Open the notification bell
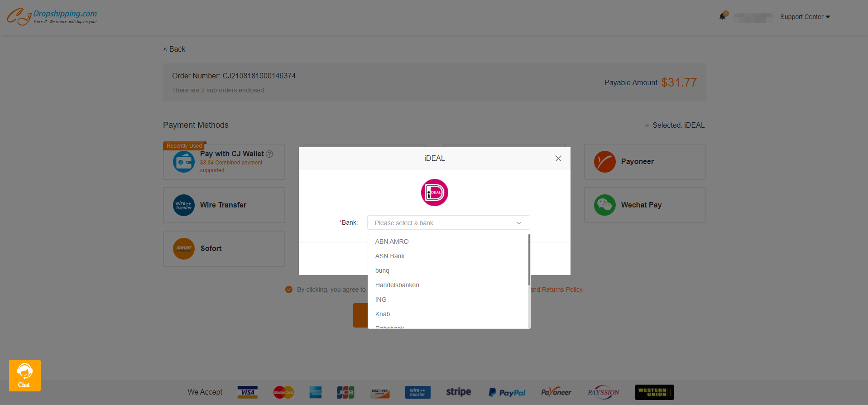The image size is (868, 405). (722, 17)
